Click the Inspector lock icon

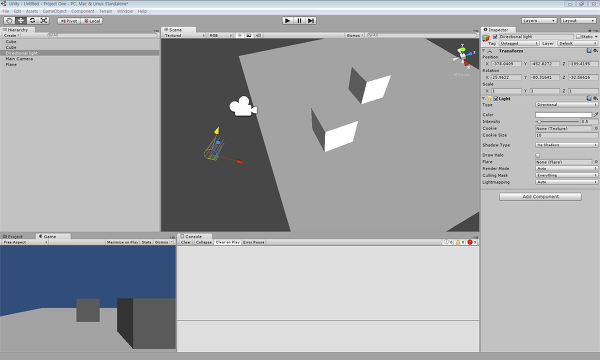click(x=590, y=30)
